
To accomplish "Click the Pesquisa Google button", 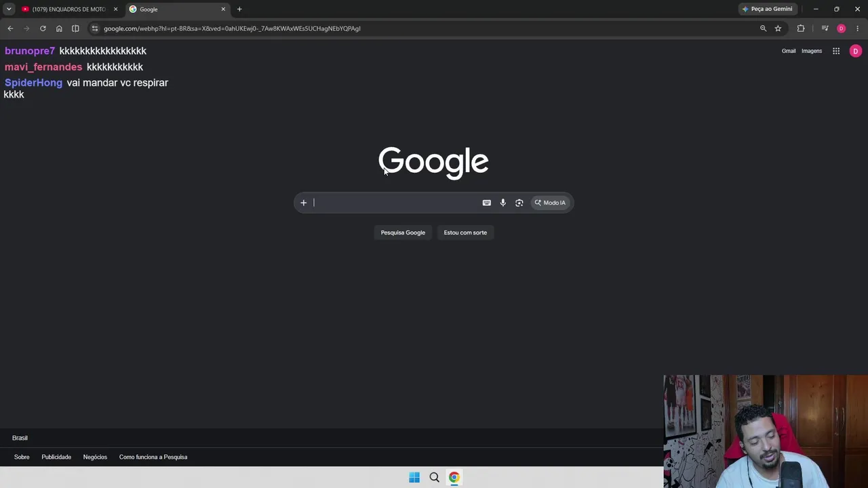I will point(403,232).
